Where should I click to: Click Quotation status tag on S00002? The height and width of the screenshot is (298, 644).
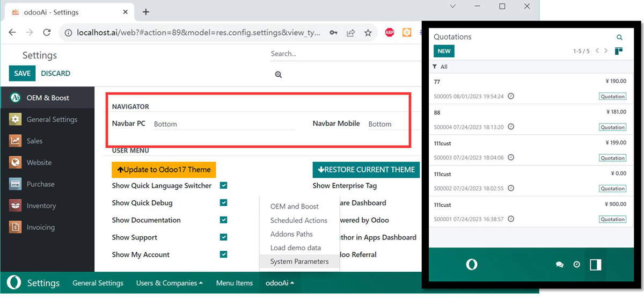point(613,188)
